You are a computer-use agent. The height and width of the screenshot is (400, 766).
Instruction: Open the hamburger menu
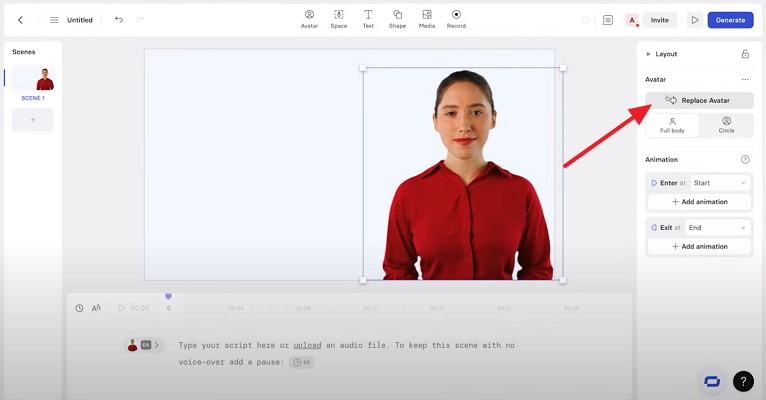[54, 20]
